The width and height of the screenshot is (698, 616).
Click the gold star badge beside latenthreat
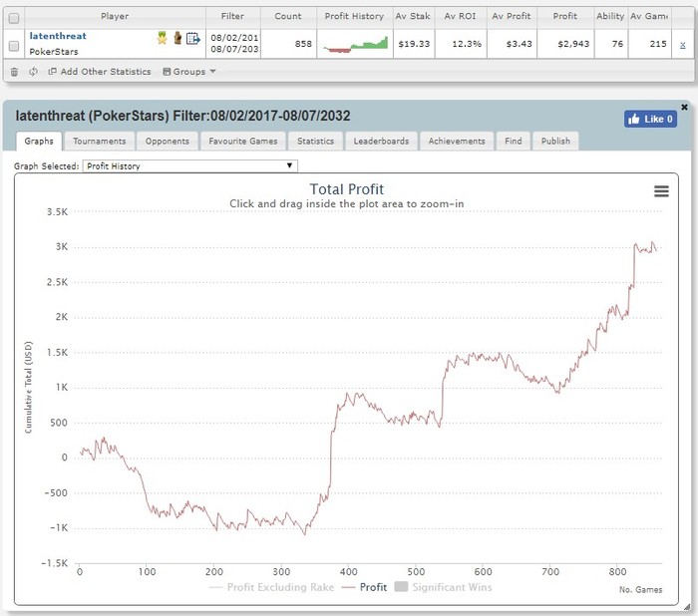click(x=162, y=38)
